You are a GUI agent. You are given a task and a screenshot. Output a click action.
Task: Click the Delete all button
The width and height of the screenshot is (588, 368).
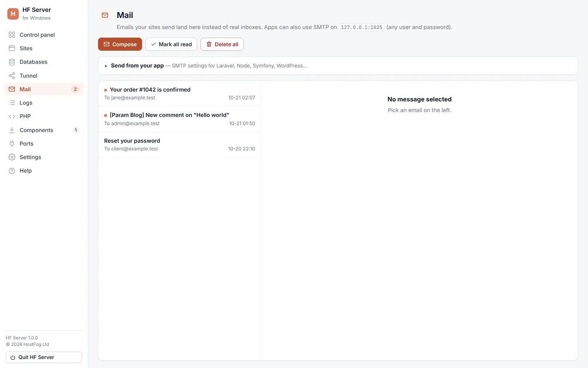[x=222, y=44]
